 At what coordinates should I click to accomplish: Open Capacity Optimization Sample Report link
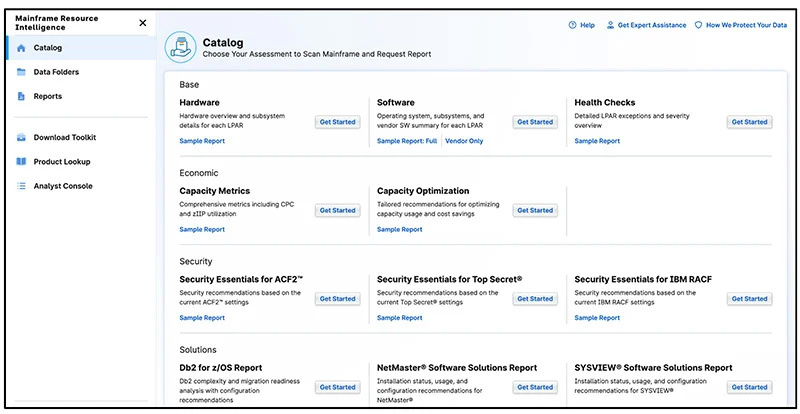pos(399,230)
